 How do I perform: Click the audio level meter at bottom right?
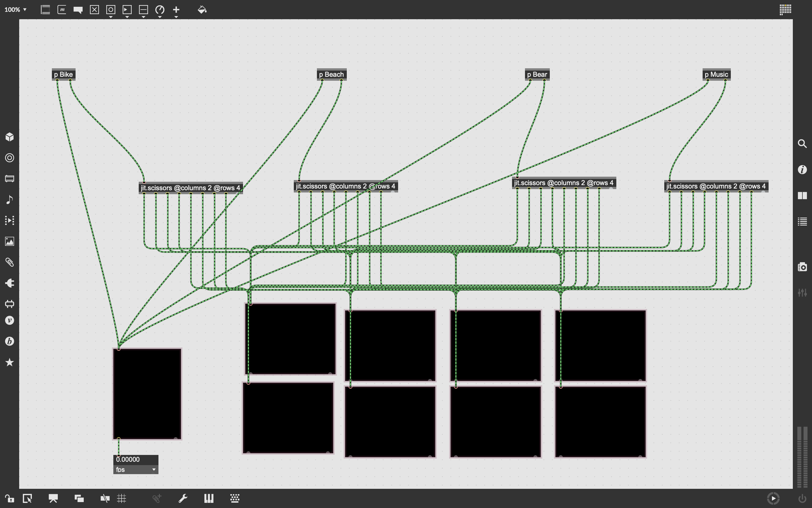click(802, 457)
